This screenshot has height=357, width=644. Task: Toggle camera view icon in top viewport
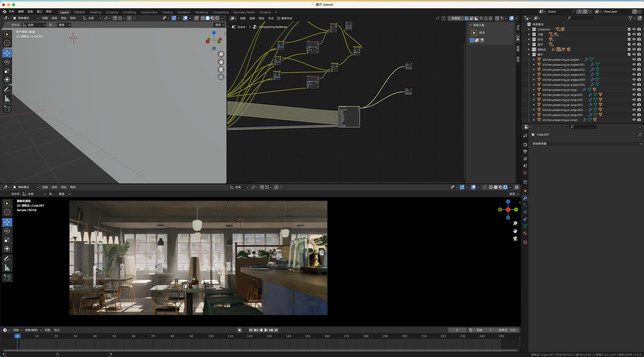pos(221,69)
